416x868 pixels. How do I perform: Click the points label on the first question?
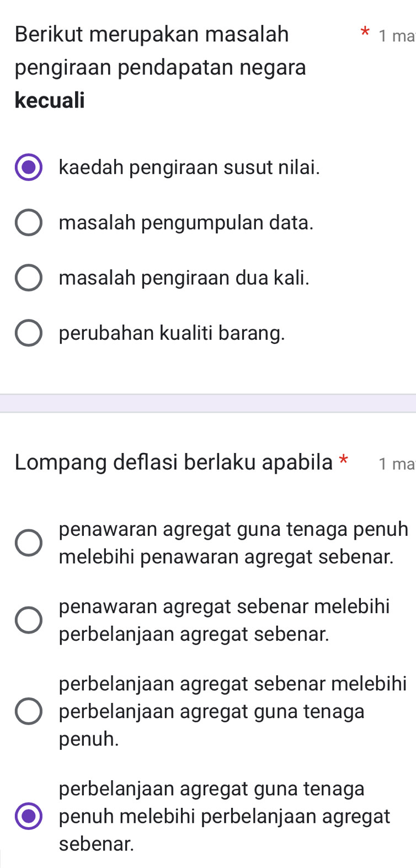pos(396,36)
